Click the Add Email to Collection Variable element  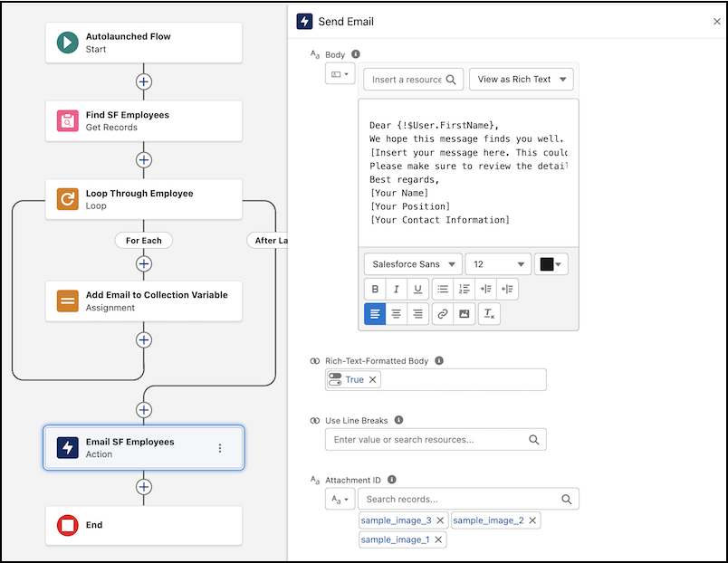[x=143, y=301]
